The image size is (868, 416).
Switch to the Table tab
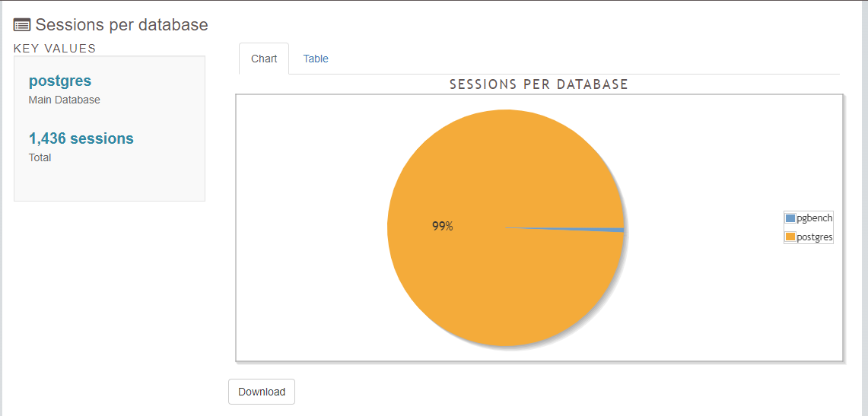click(x=316, y=59)
